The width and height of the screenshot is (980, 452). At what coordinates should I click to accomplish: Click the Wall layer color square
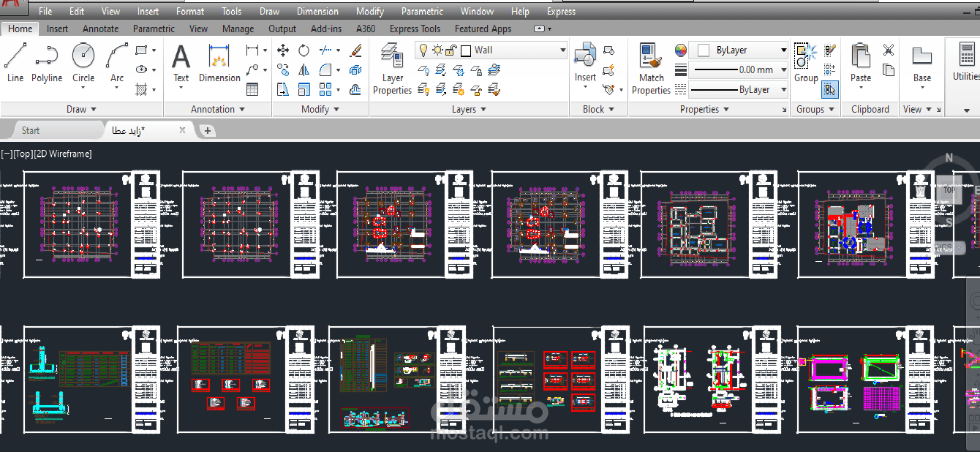click(466, 50)
